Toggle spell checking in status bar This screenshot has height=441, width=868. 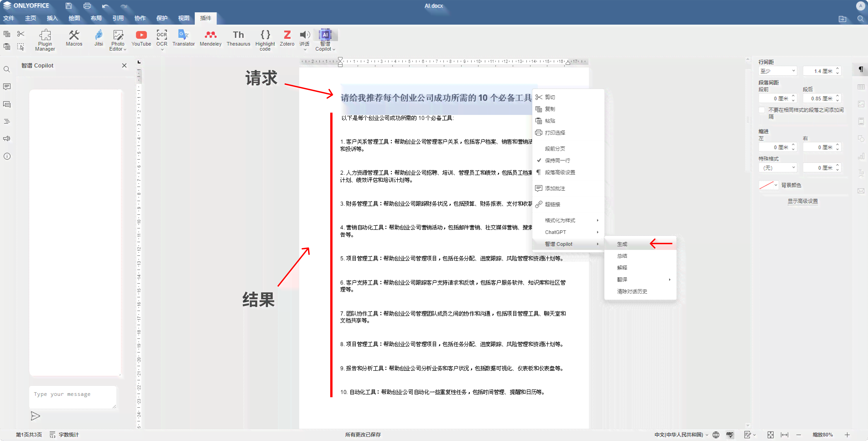click(x=730, y=435)
